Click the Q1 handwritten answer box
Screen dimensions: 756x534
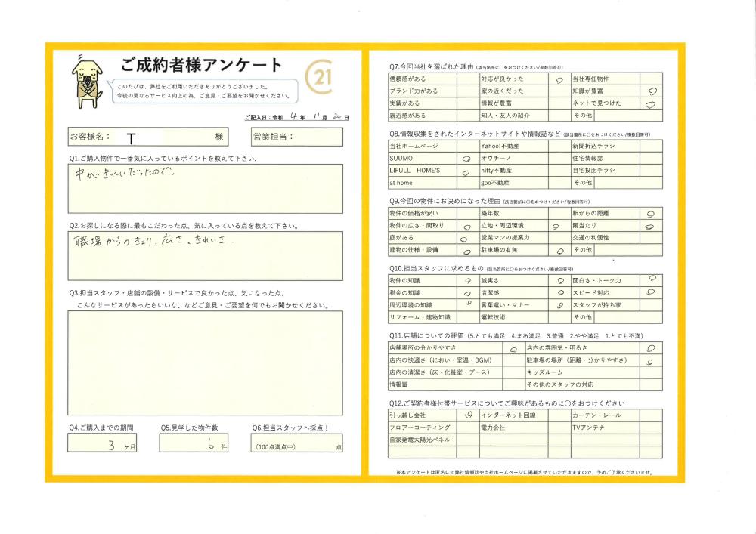click(206, 189)
